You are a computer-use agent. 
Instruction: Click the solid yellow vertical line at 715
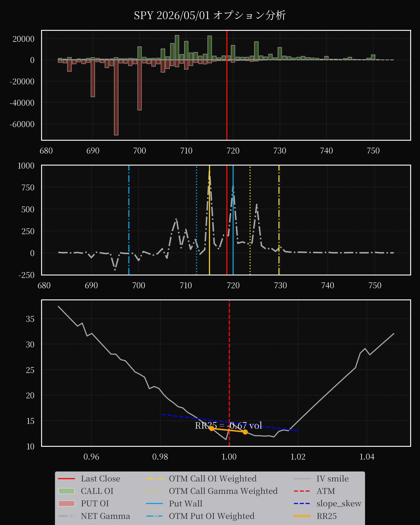(x=209, y=220)
